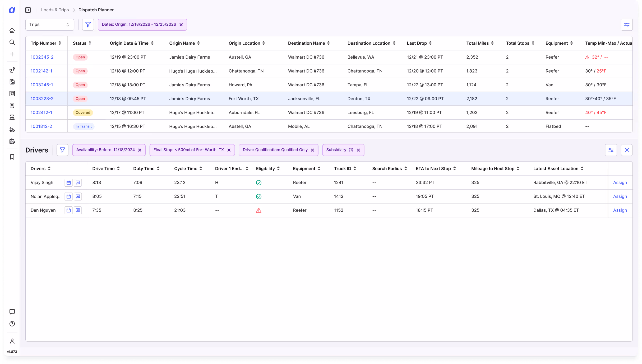Open message icon for Dan Nguyen
Screen dimensions: 642x364
pos(78,210)
